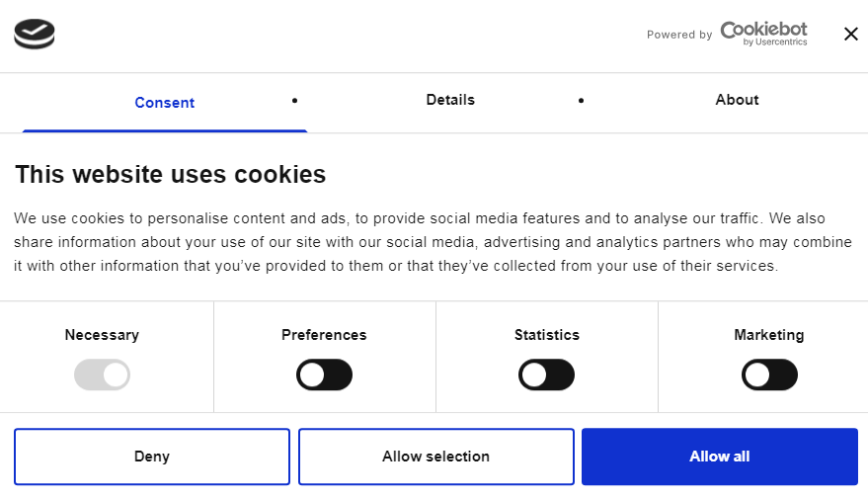Click the website logo icon in the header
Viewport: 868px width, 500px height.
click(35, 35)
